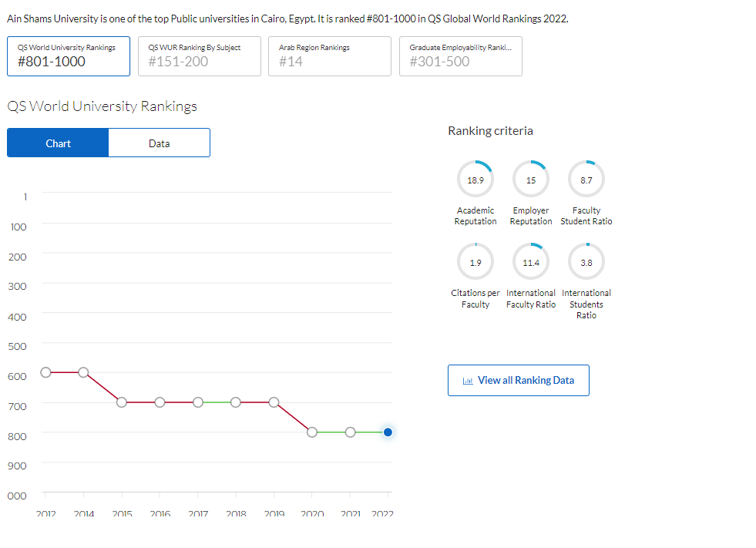Select the QS World University Rankings card
756x548 pixels.
69,56
